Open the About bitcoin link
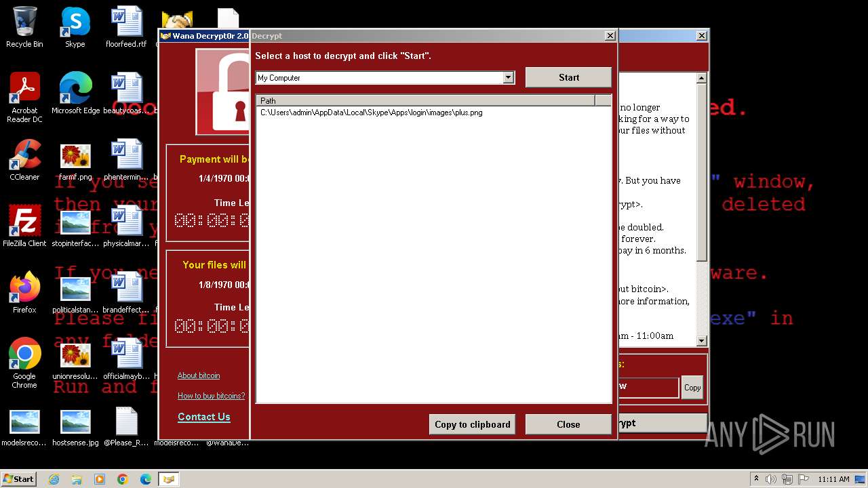Screen dimensions: 868x488 199,375
